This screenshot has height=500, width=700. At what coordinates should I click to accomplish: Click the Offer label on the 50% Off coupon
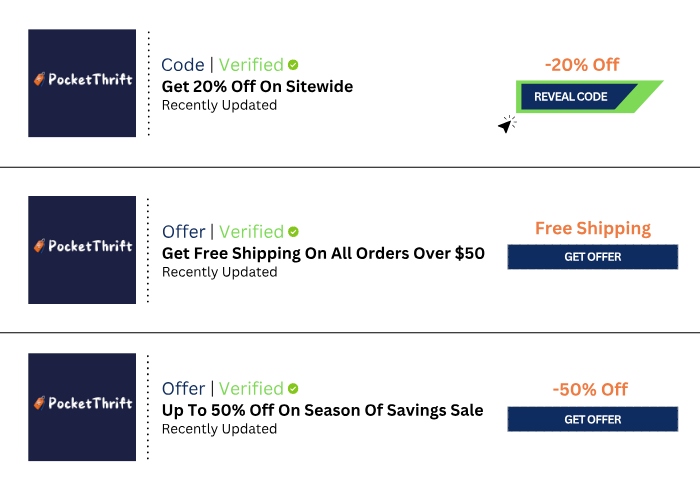tap(183, 389)
